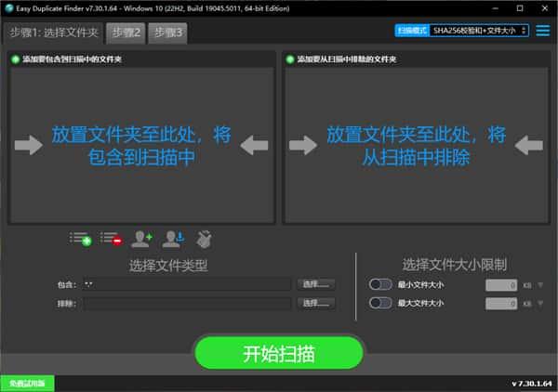Click green plus icon on exclude-folders panel header

290,59
